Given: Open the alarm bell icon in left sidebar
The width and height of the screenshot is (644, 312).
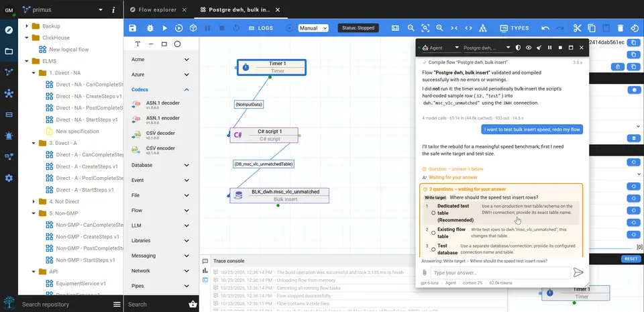Looking at the screenshot, I should click(9, 136).
